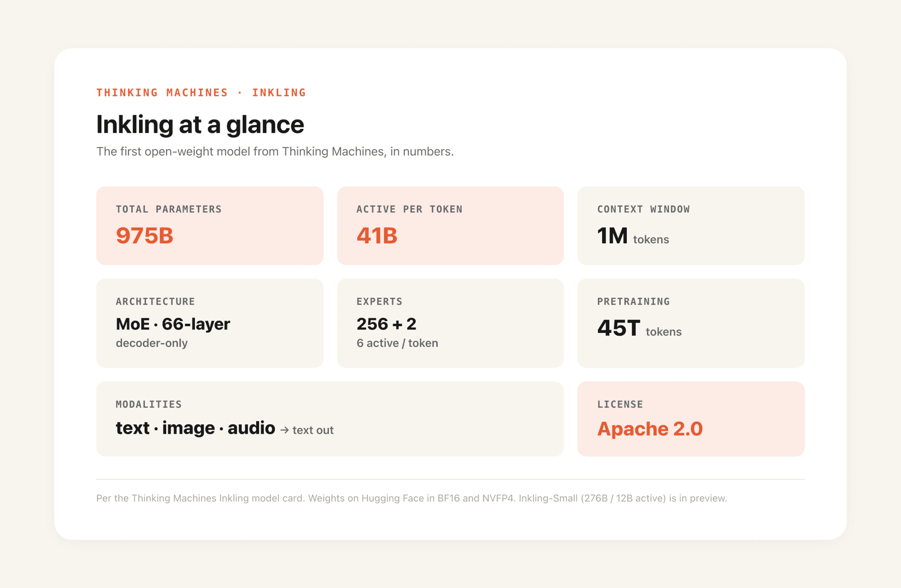Click the '45T' pretraining value
901x588 pixels.
tap(619, 328)
